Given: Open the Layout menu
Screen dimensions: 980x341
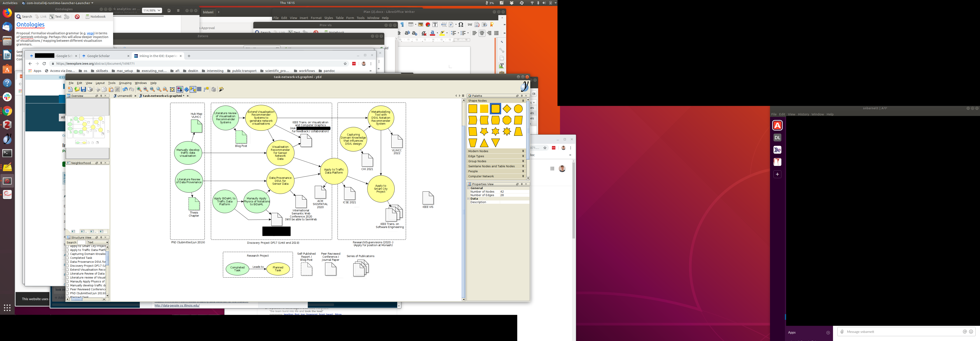Looking at the screenshot, I should point(100,83).
